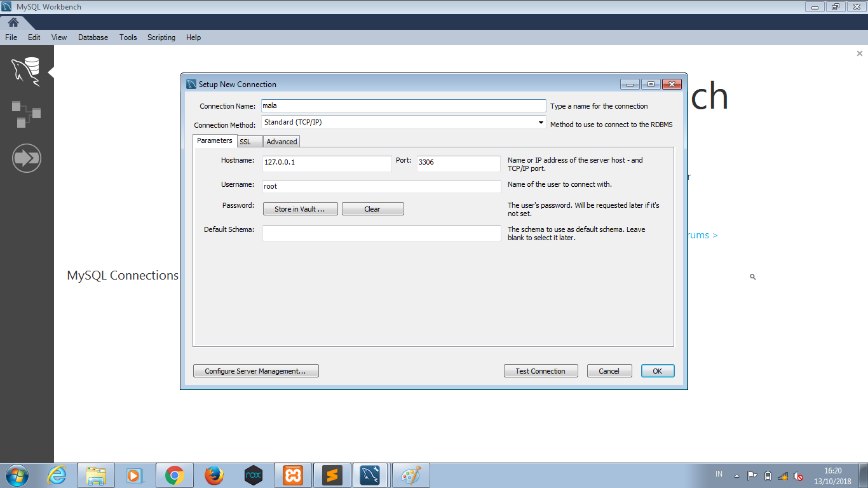Switch to the Advanced tab
Image resolution: width=868 pixels, height=488 pixels.
(x=281, y=142)
